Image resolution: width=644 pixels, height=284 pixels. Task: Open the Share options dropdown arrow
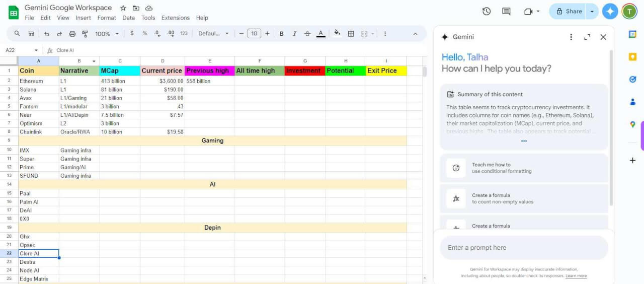pyautogui.click(x=592, y=11)
